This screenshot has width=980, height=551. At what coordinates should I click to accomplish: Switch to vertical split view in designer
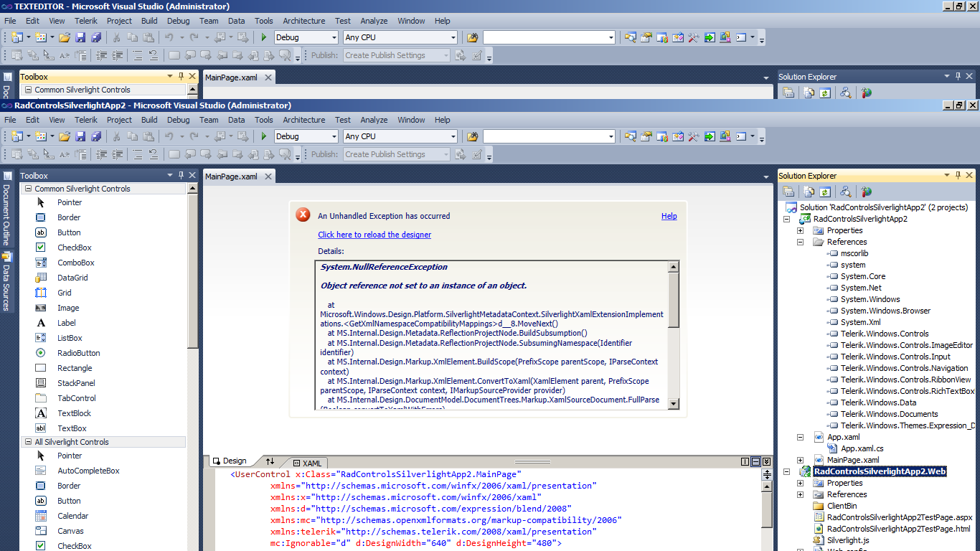(745, 461)
